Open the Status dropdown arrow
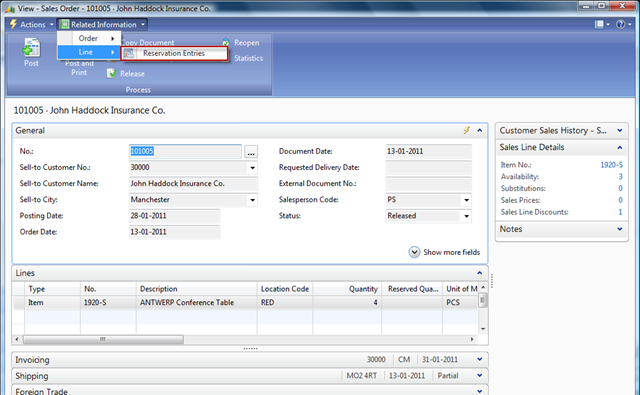 coord(467,216)
